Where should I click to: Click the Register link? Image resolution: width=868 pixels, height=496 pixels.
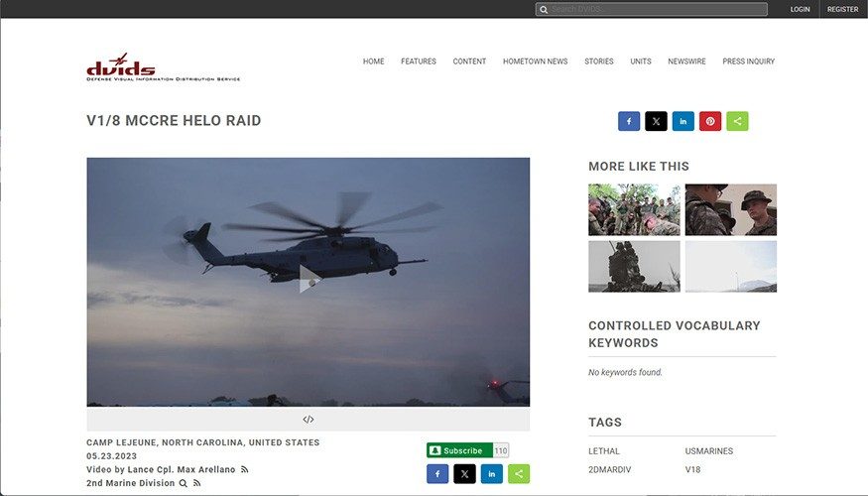click(x=842, y=9)
